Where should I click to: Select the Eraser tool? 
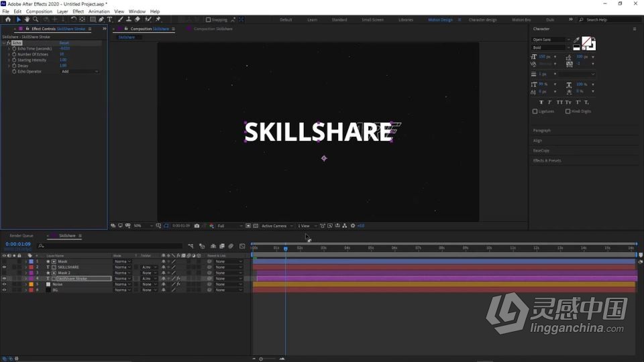138,19
